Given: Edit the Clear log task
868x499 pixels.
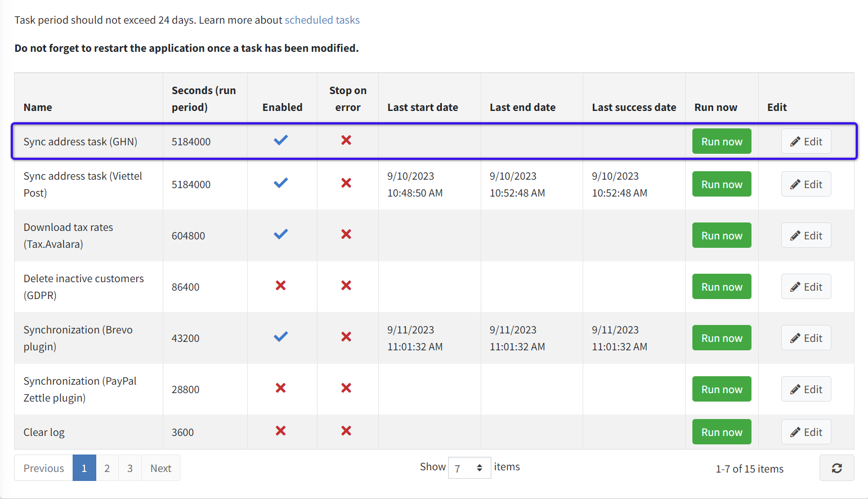Looking at the screenshot, I should pos(806,432).
